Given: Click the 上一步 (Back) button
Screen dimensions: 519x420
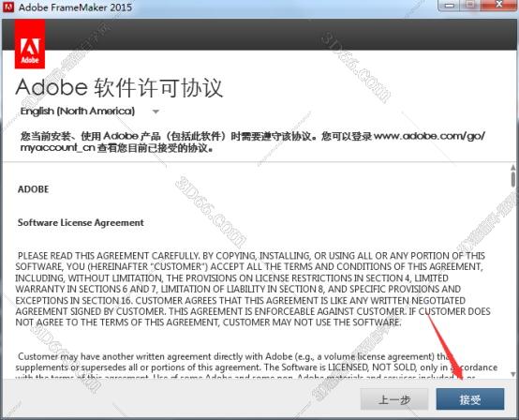Looking at the screenshot, I should coord(394,399).
